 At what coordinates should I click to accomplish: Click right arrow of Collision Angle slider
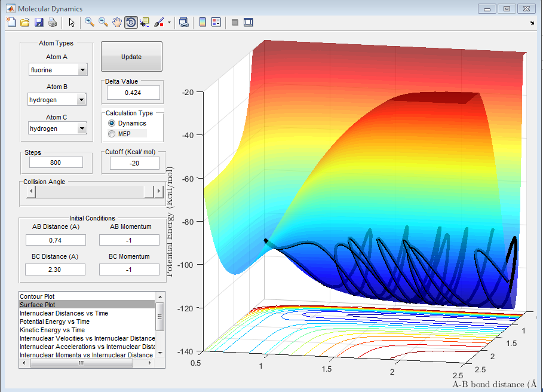(x=158, y=191)
